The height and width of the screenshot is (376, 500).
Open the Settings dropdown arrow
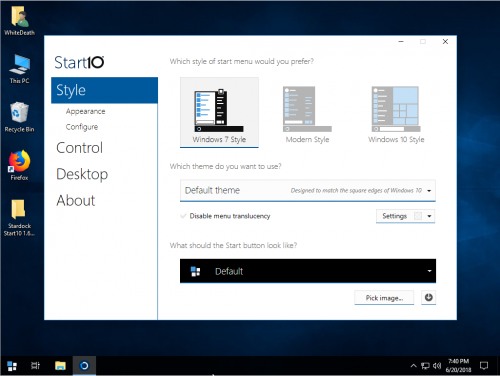coord(429,216)
